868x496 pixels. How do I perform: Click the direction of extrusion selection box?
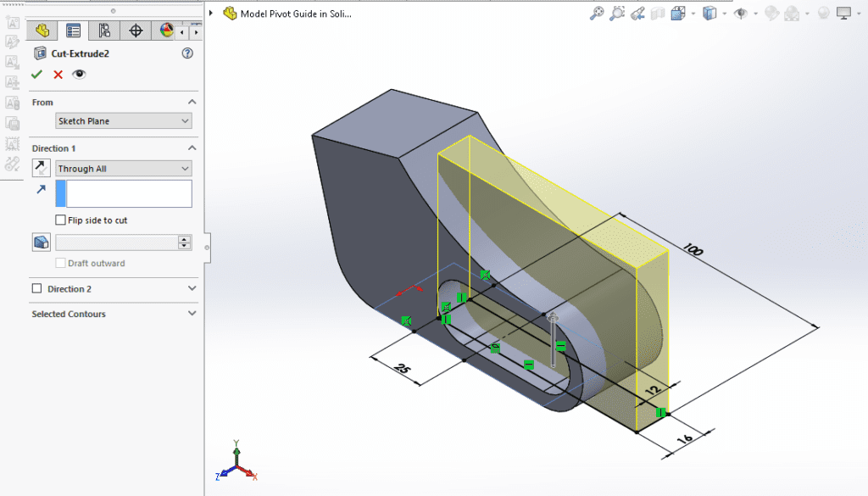coord(124,194)
